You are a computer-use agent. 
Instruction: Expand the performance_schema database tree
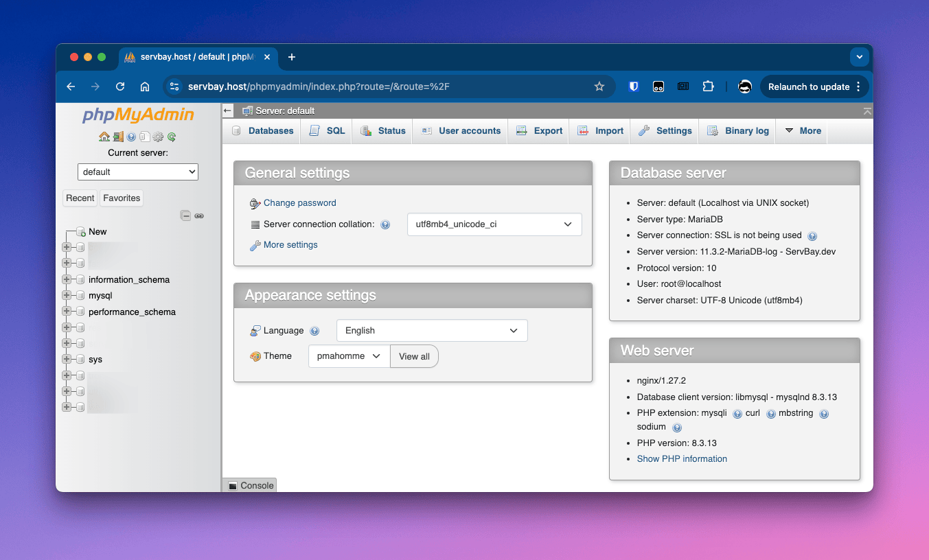click(66, 312)
